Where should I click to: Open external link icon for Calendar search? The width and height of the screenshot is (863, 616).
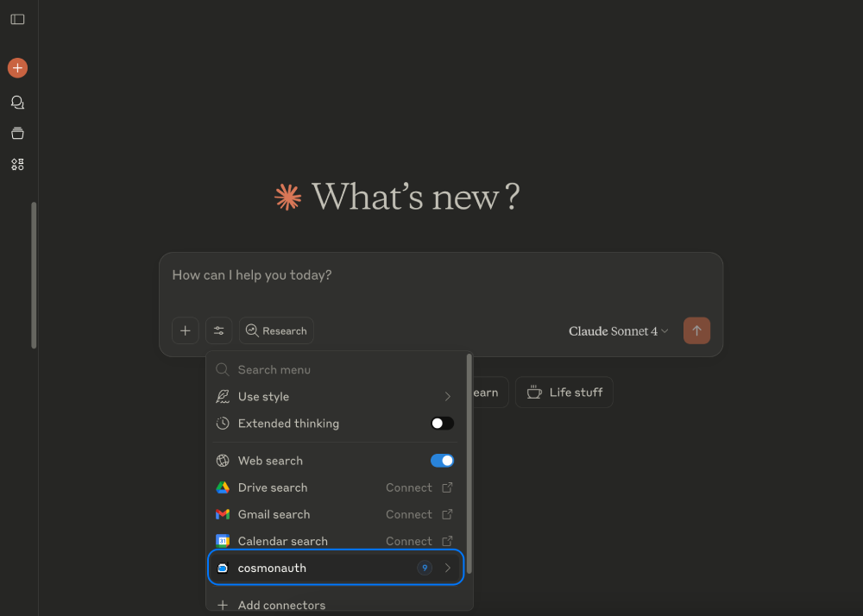(x=447, y=541)
